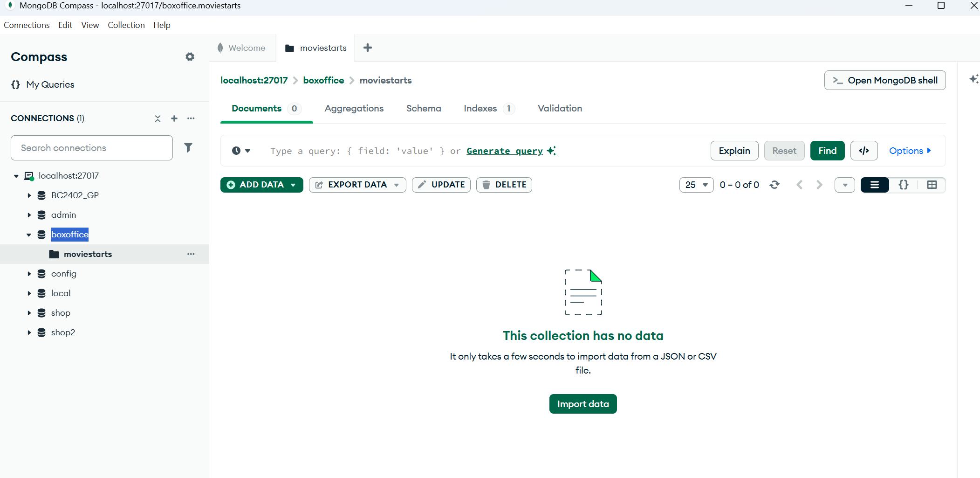Open the Collection menu
980x478 pixels.
point(126,25)
